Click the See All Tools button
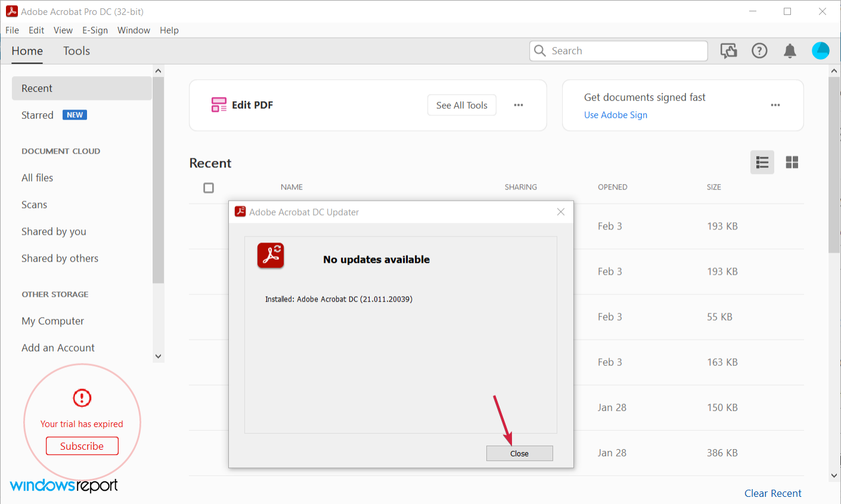 pos(462,105)
